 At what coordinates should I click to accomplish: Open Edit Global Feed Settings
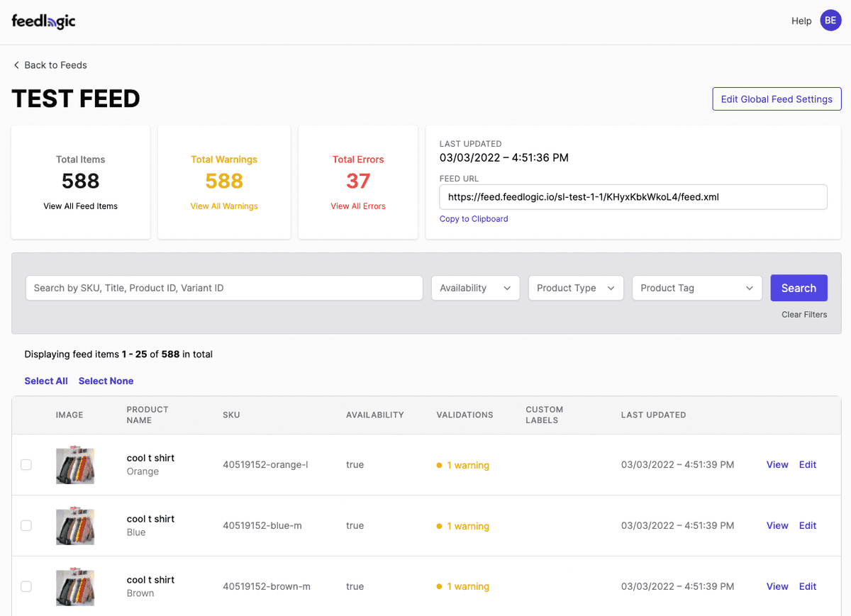[777, 99]
